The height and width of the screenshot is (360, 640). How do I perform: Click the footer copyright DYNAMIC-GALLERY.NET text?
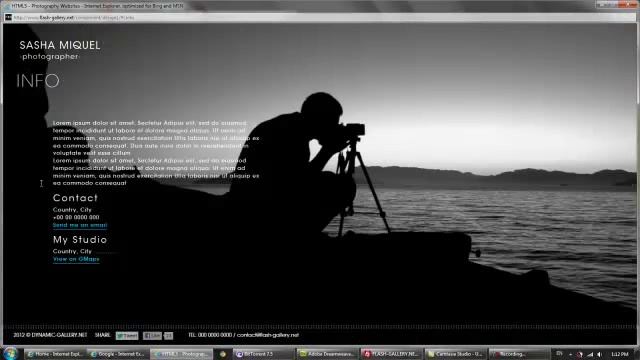click(50, 335)
